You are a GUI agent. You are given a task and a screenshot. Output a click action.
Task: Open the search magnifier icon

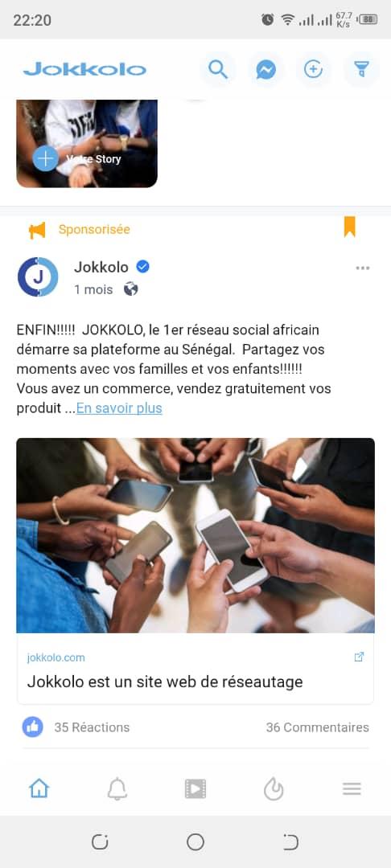[218, 69]
